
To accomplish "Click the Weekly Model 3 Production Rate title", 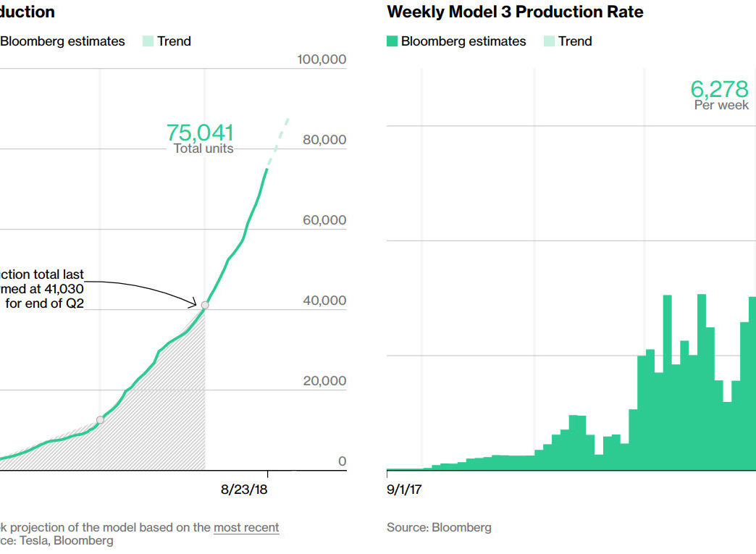I will [x=515, y=12].
